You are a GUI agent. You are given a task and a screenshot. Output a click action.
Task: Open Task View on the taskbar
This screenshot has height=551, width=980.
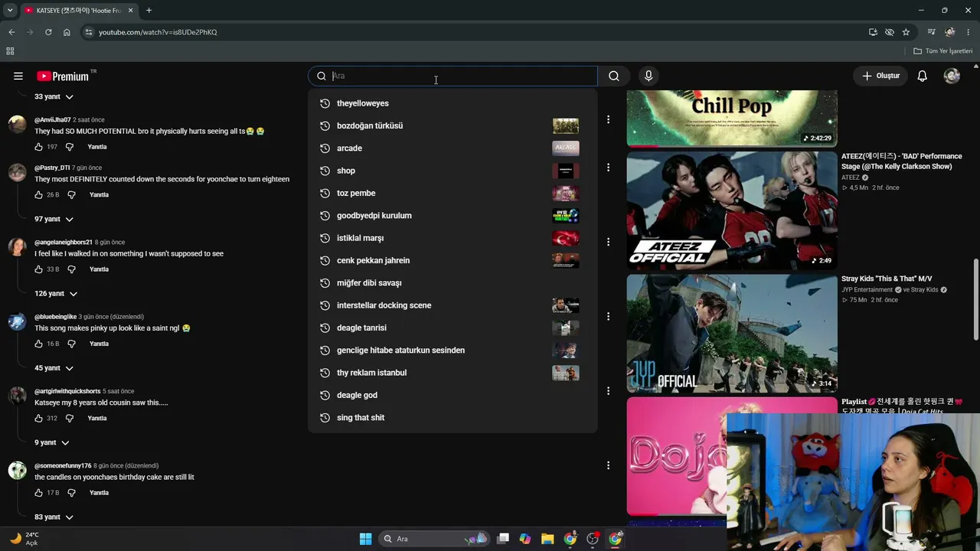(503, 539)
